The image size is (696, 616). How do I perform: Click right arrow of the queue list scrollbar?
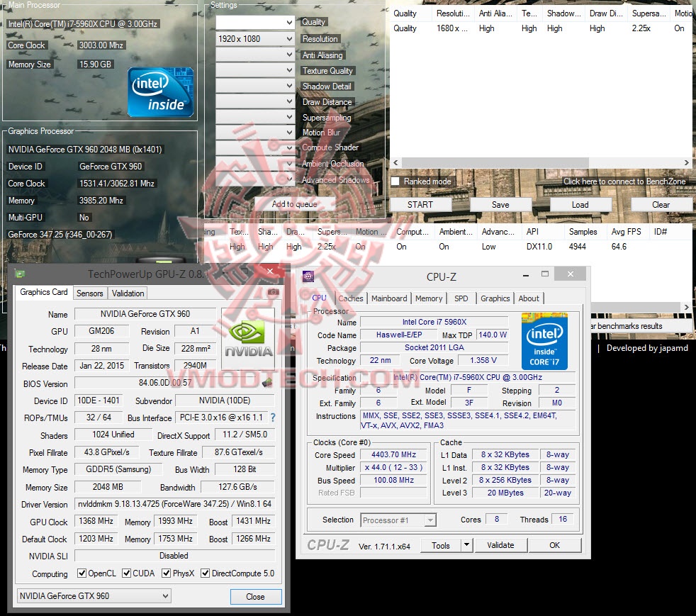686,163
